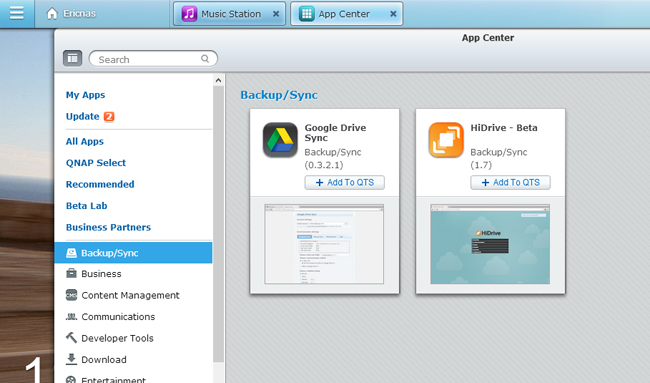Click the HiDrive app icon
The height and width of the screenshot is (383, 650).
446,140
